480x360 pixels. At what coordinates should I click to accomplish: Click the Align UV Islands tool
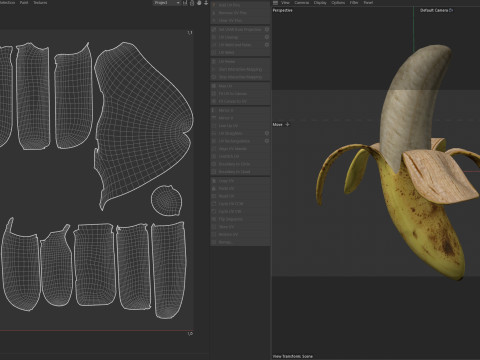(240, 149)
